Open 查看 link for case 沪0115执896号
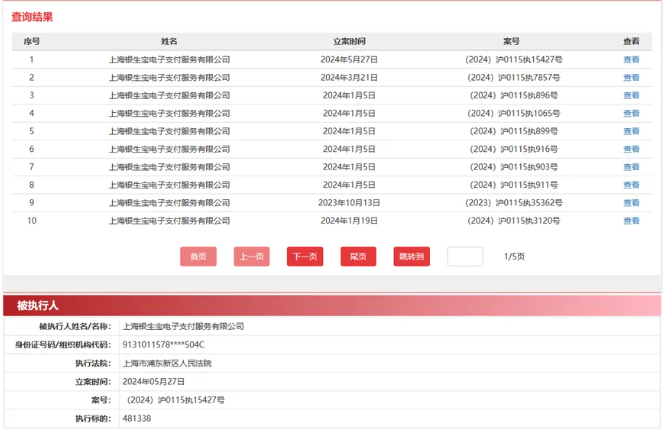 (631, 95)
